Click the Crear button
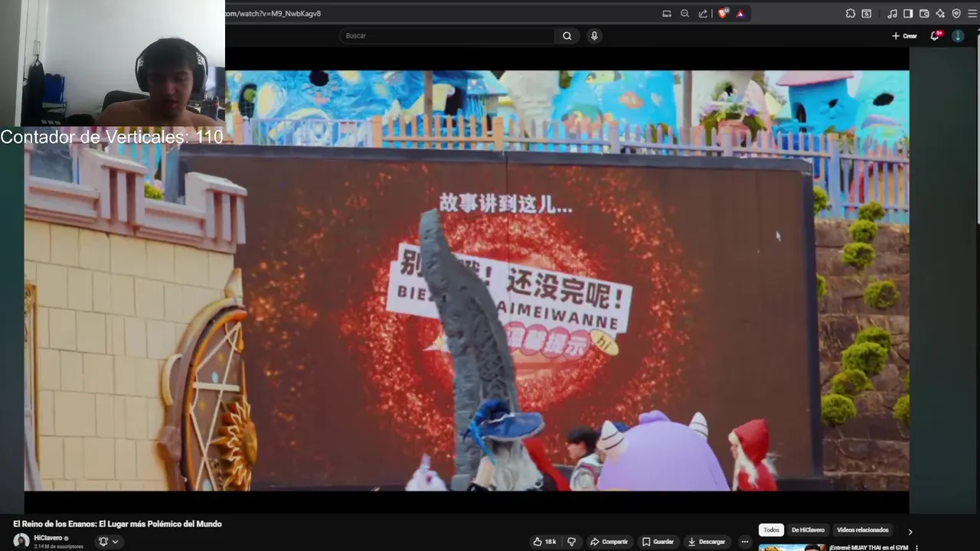The width and height of the screenshot is (980, 551). [905, 36]
